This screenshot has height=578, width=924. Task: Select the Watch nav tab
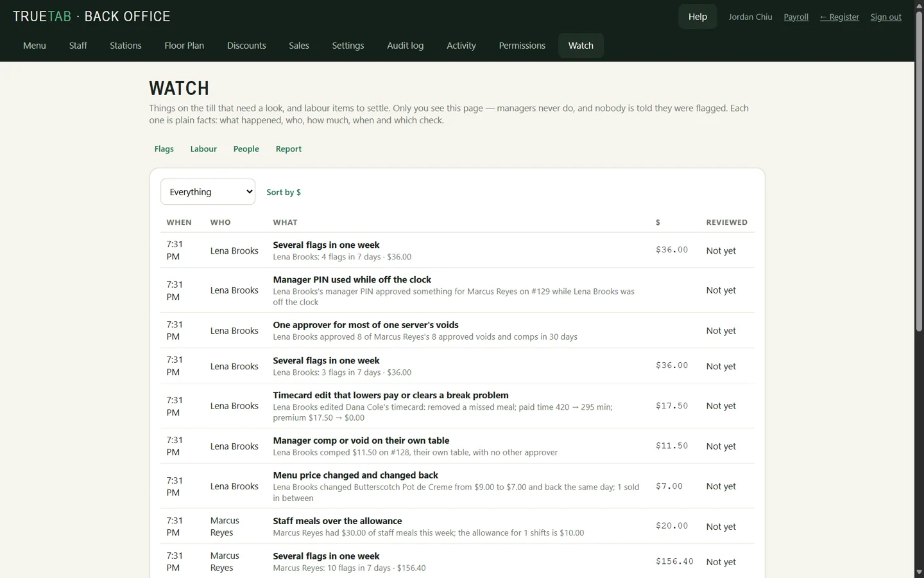[581, 46]
